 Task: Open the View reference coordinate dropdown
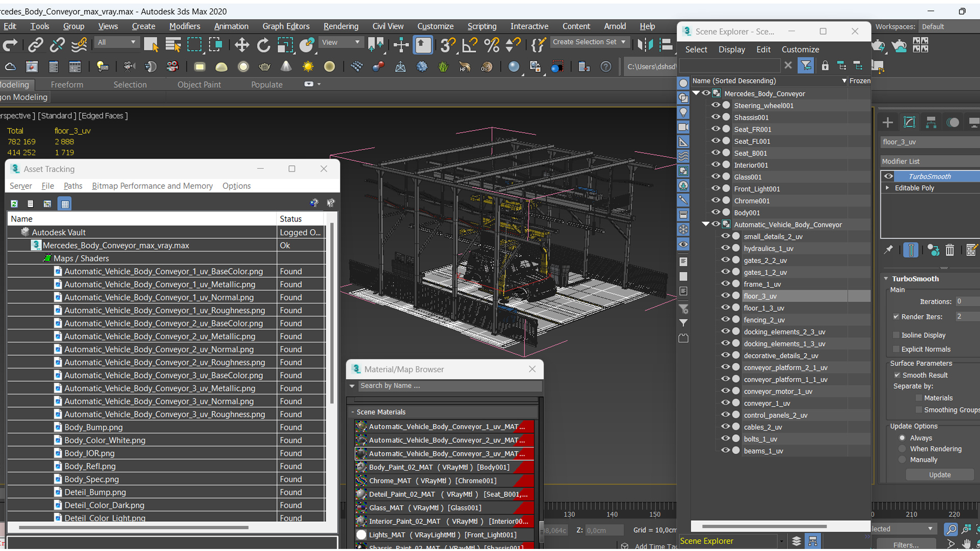pyautogui.click(x=340, y=42)
